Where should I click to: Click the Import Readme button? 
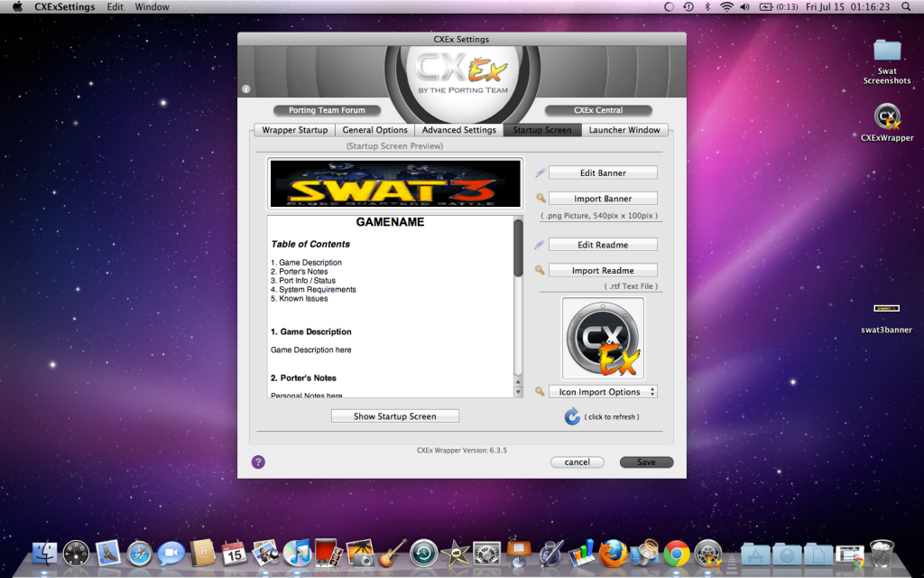pyautogui.click(x=603, y=271)
